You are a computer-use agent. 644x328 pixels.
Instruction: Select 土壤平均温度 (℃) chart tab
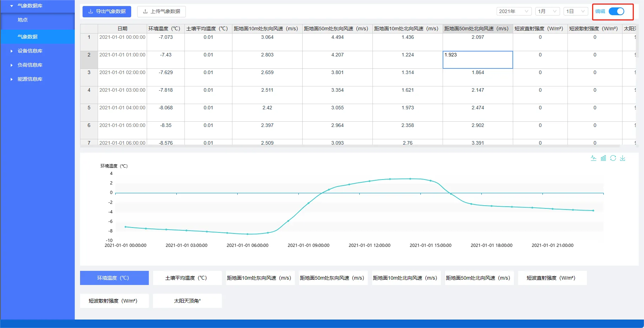[187, 278]
